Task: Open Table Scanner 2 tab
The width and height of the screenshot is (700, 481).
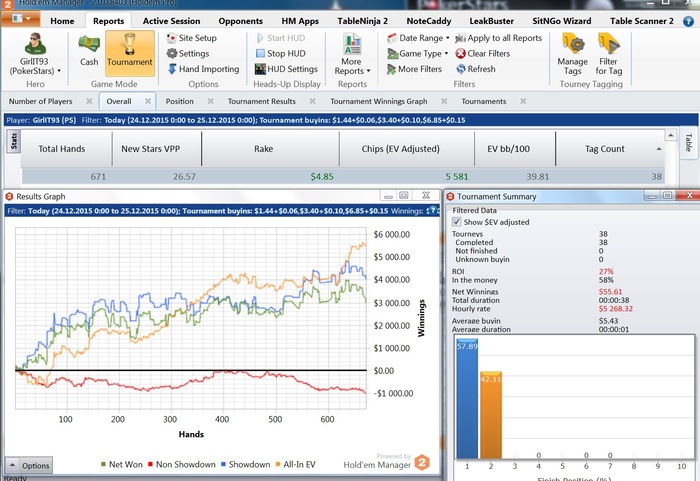Action: point(642,21)
